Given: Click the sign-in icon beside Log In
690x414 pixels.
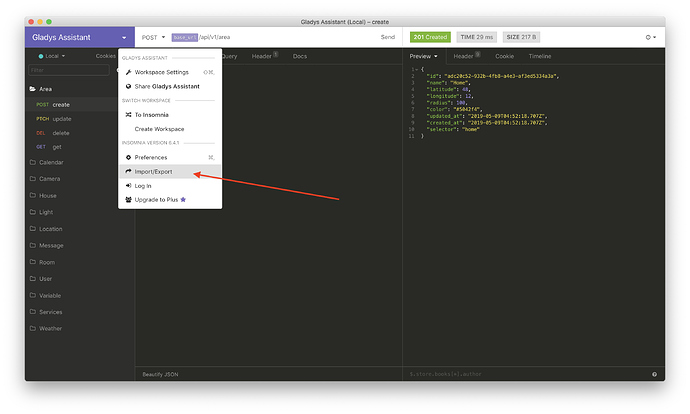Looking at the screenshot, I should [x=128, y=186].
